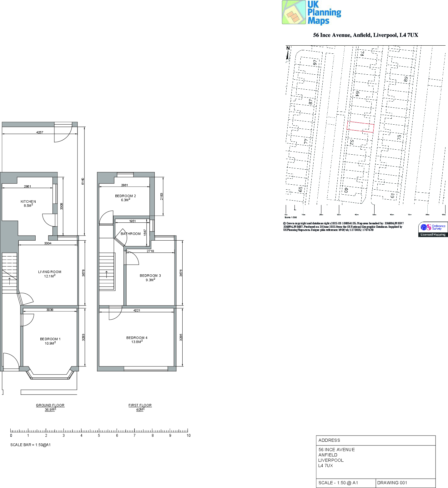Select the BEDROOM 4 label

(x=137, y=338)
